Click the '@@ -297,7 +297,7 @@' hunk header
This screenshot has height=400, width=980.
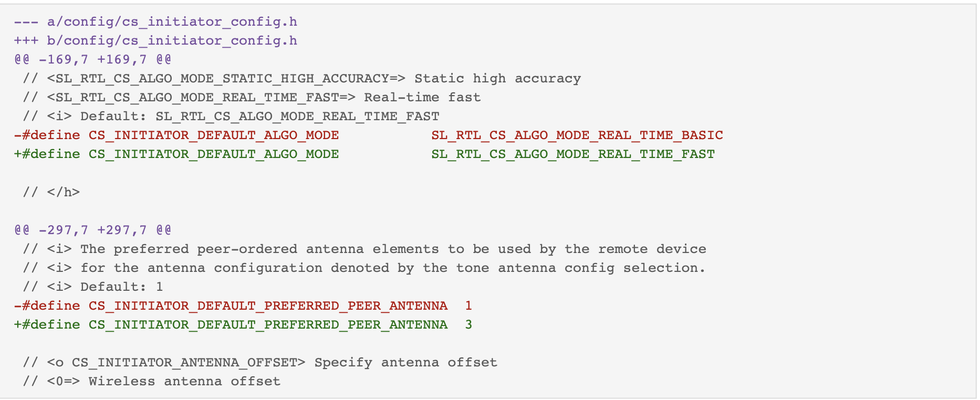(x=93, y=230)
